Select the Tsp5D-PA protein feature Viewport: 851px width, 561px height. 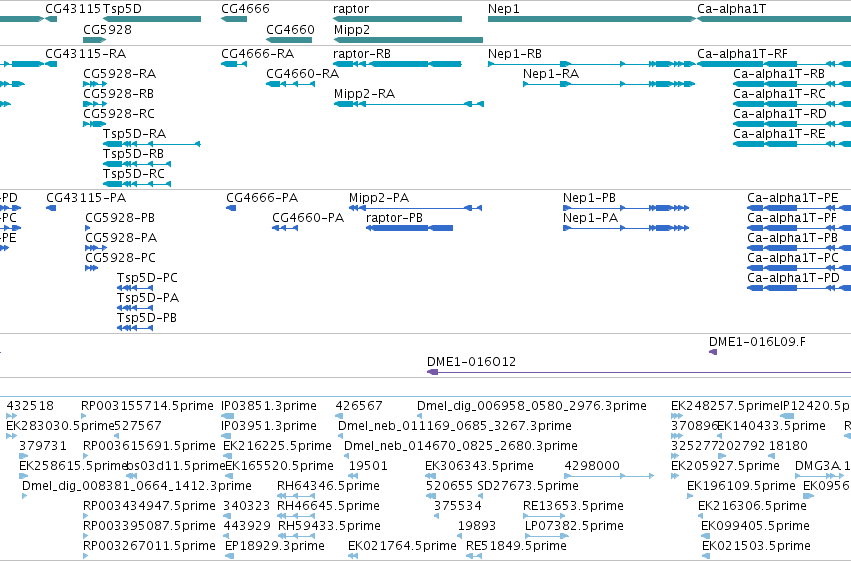coord(135,308)
